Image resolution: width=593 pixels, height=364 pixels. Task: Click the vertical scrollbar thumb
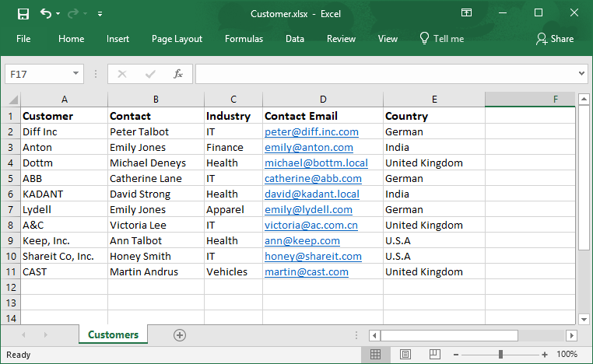tap(584, 177)
